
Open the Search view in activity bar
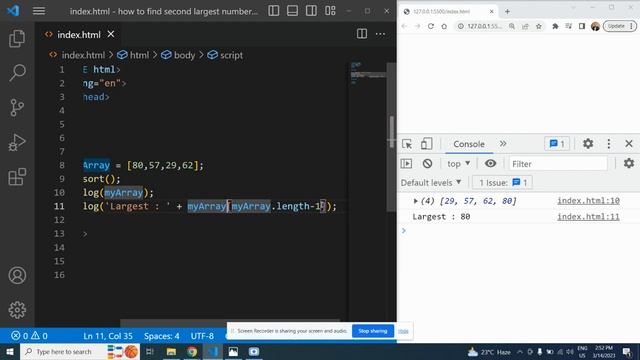coord(17,73)
